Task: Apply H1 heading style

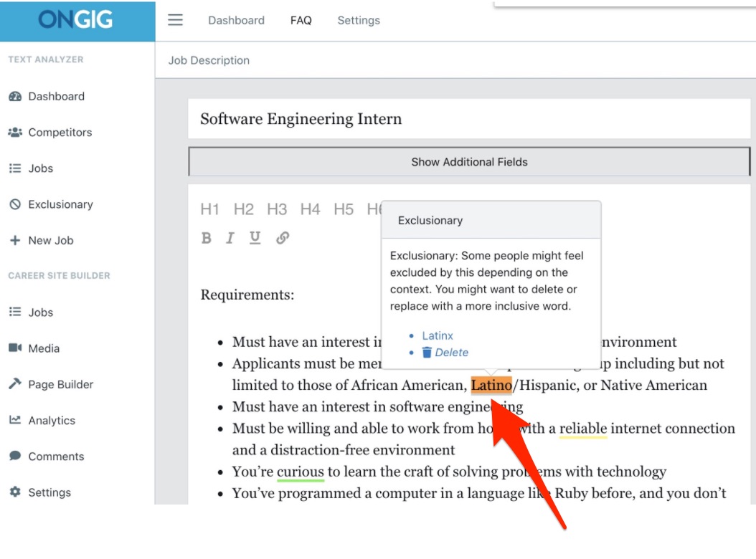Action: pos(209,209)
